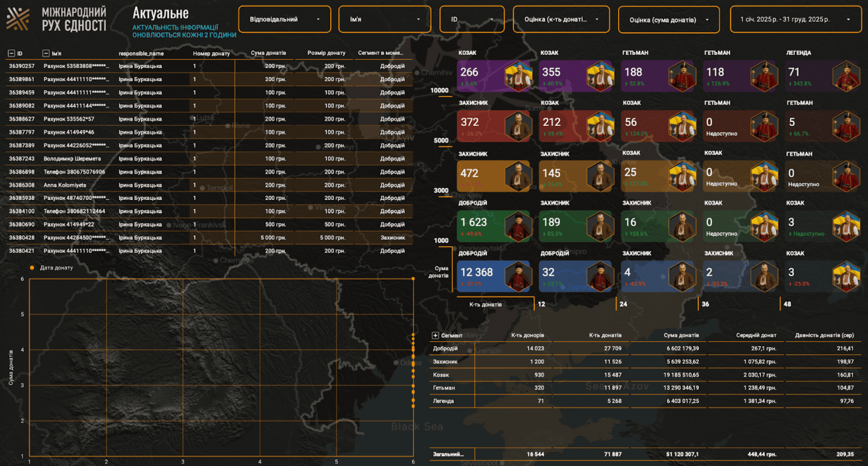Expand the Сегмент column with the plus box
Viewport: 868px width, 466px height.
(435, 336)
